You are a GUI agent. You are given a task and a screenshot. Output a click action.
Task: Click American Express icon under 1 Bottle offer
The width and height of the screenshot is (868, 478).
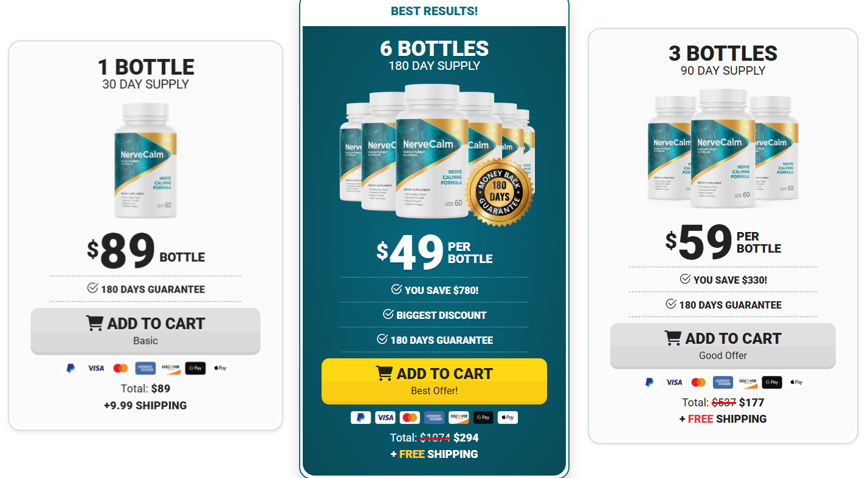(x=145, y=368)
